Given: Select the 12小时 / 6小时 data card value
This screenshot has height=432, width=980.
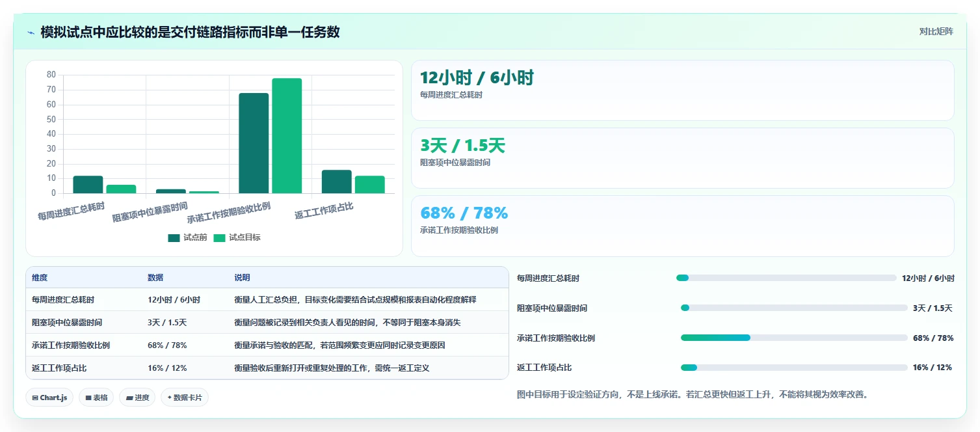Looking at the screenshot, I should tap(477, 78).
